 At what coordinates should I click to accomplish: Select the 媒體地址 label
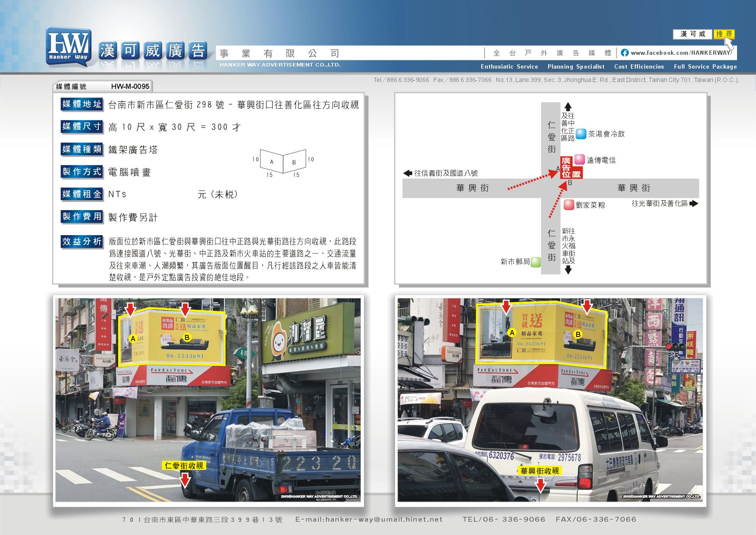pyautogui.click(x=82, y=104)
